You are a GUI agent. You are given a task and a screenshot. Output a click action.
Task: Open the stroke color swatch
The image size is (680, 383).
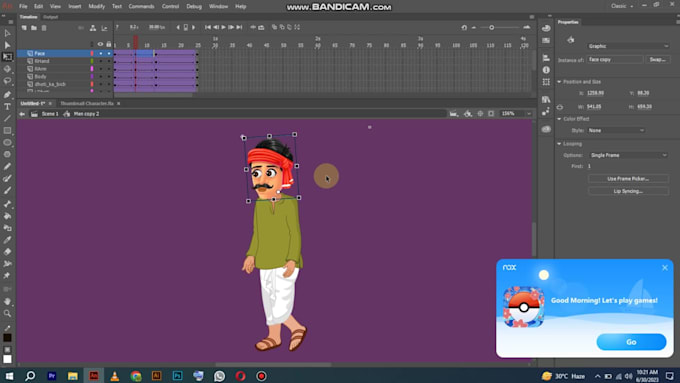(7, 337)
